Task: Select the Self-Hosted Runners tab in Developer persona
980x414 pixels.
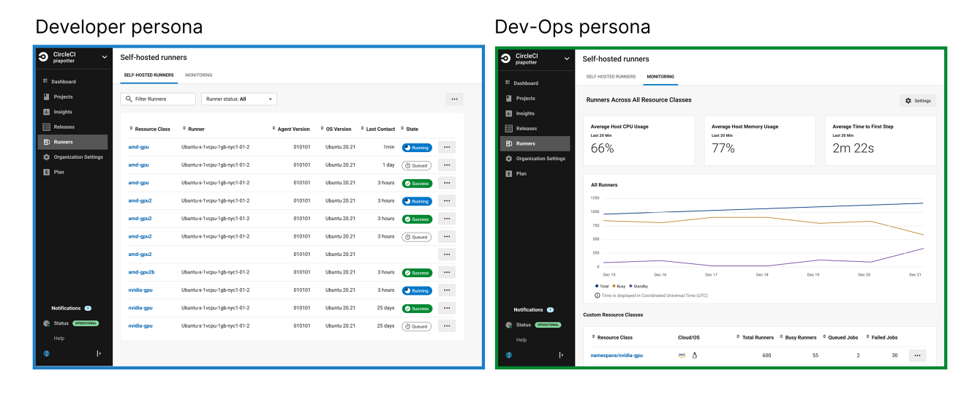Action: pyautogui.click(x=148, y=75)
